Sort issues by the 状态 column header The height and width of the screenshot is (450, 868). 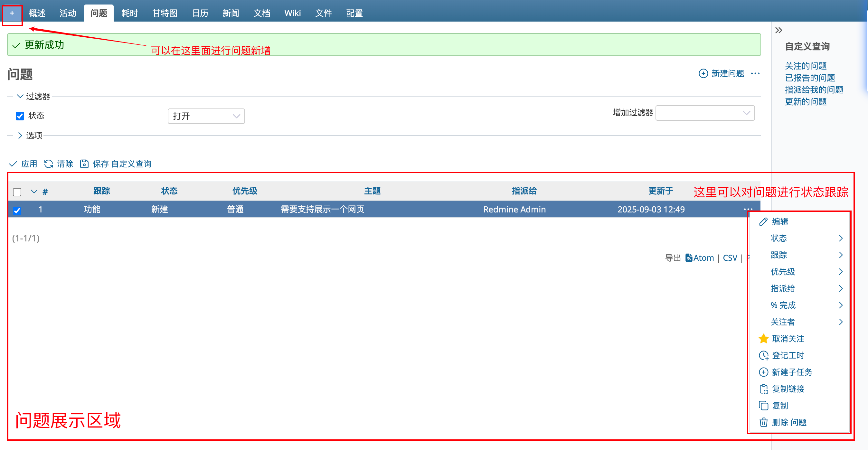click(x=169, y=191)
